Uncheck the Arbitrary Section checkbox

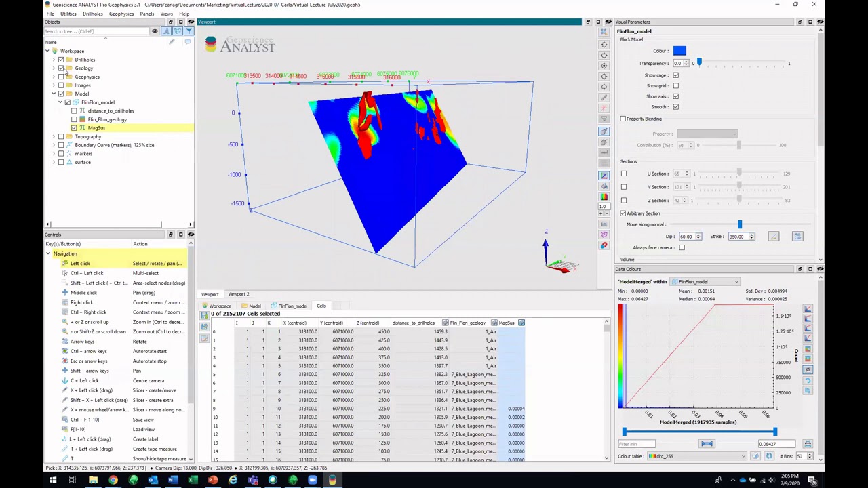[623, 213]
